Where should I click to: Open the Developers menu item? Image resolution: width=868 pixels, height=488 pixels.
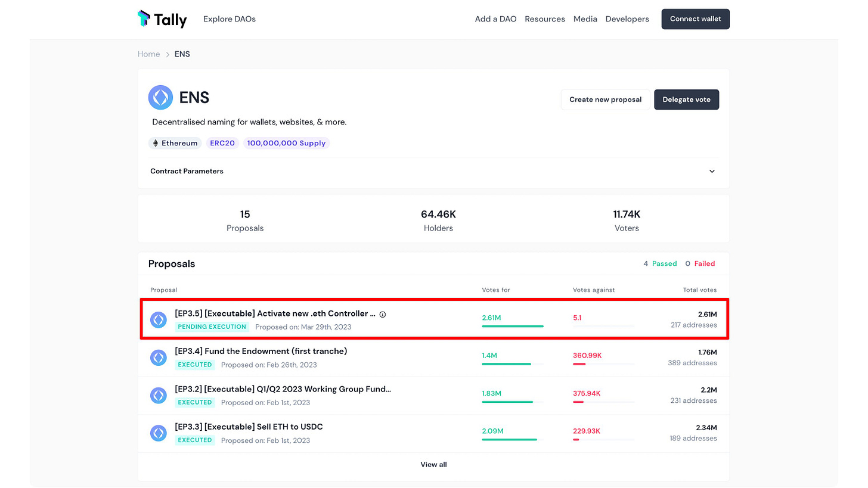click(x=627, y=19)
